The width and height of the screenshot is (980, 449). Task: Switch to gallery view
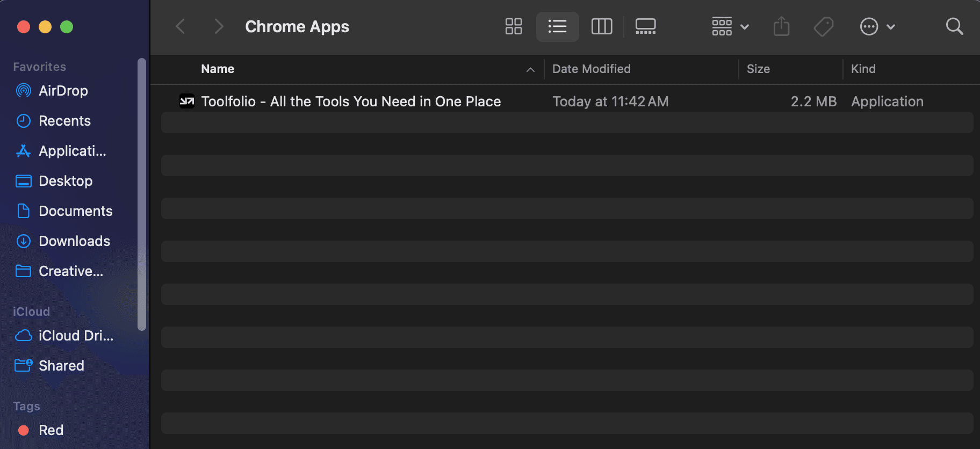(645, 26)
